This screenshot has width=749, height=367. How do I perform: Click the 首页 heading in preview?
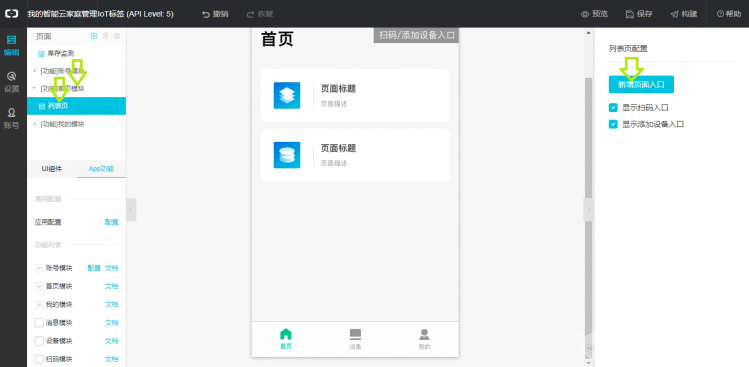(x=277, y=39)
